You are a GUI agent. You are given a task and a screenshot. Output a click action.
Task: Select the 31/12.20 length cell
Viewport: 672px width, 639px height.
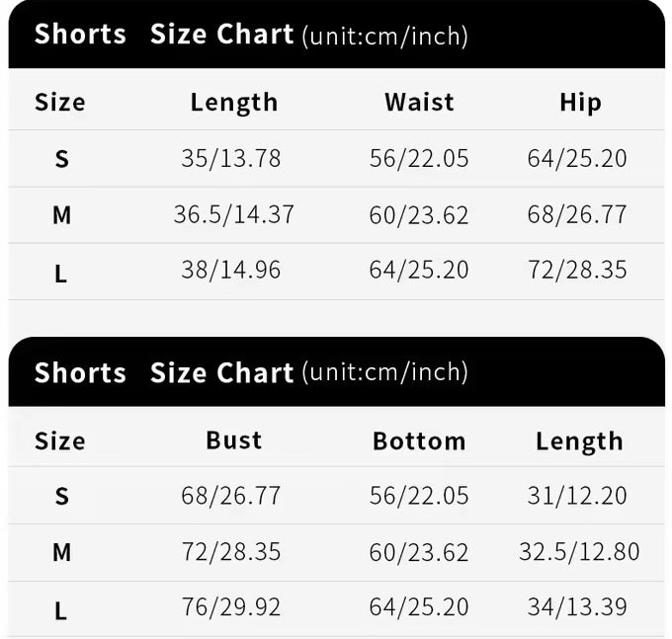(577, 495)
